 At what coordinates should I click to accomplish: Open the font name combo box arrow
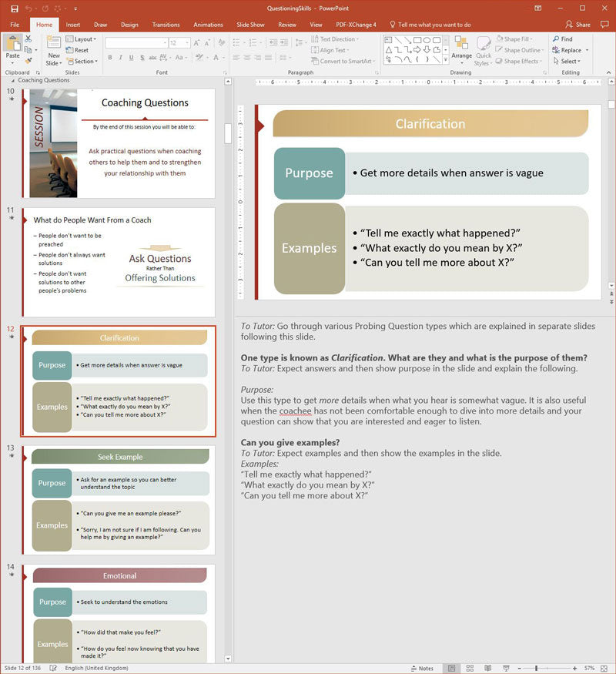tap(165, 43)
